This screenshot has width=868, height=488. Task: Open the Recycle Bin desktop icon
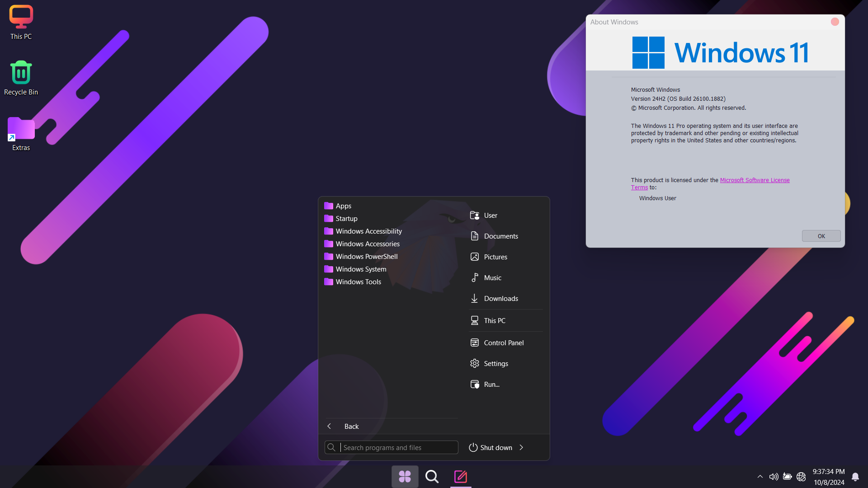tap(21, 78)
